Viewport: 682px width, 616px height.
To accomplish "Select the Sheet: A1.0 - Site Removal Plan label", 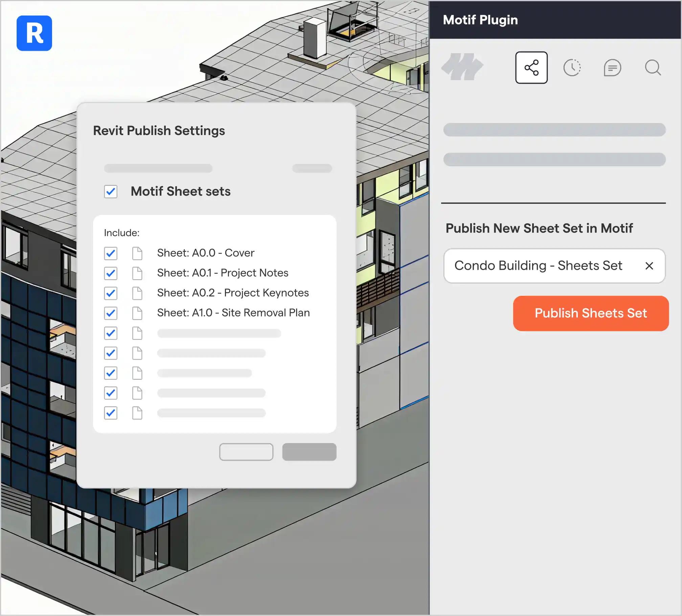I will (x=233, y=313).
